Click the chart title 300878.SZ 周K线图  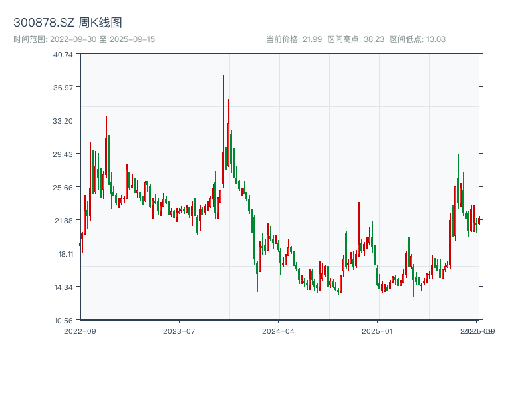68,21
